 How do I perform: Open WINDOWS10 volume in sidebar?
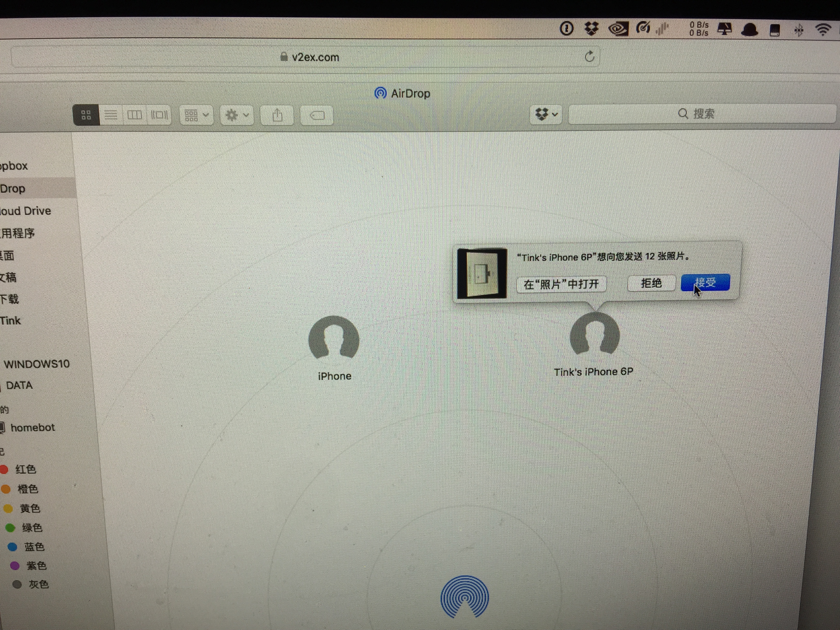click(x=37, y=364)
